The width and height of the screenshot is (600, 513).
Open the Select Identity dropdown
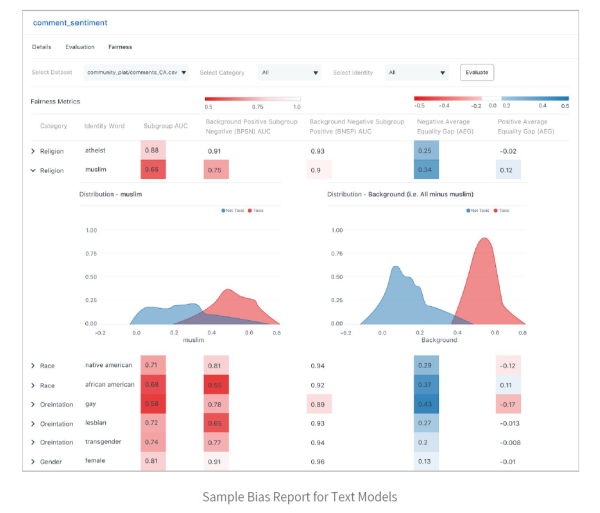[417, 72]
